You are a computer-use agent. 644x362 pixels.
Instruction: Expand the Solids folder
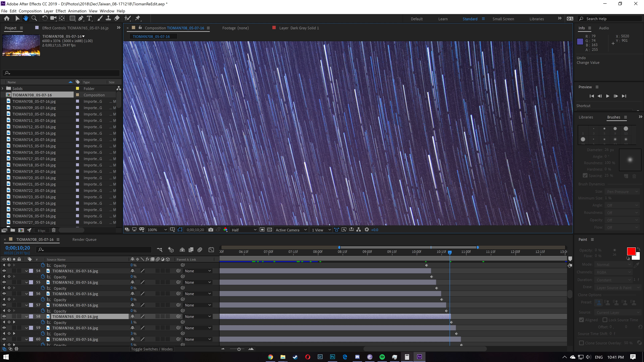pyautogui.click(x=3, y=88)
